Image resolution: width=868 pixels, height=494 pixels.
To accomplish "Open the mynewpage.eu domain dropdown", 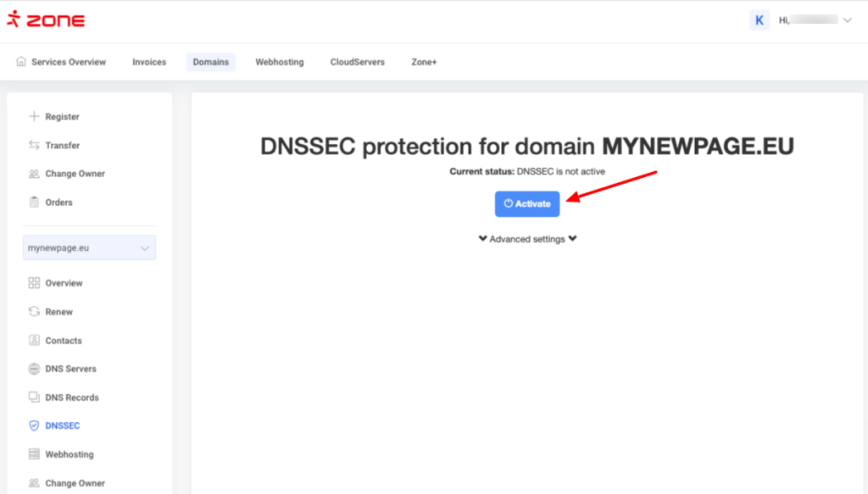I will point(90,248).
